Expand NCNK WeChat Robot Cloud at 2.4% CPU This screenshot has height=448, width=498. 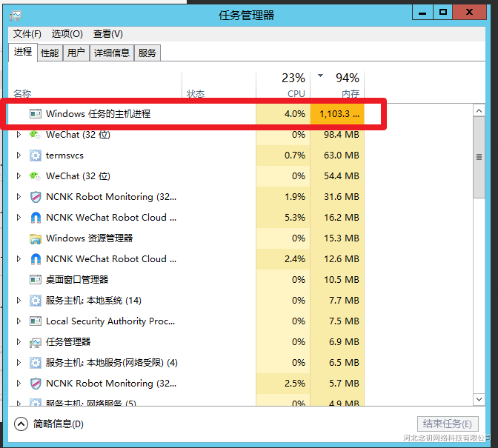(19, 259)
